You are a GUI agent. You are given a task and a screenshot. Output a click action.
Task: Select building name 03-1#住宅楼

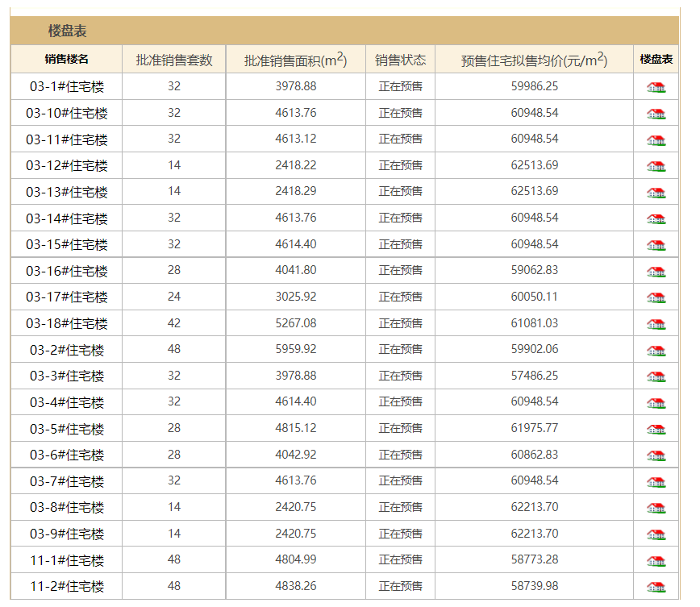(67, 86)
